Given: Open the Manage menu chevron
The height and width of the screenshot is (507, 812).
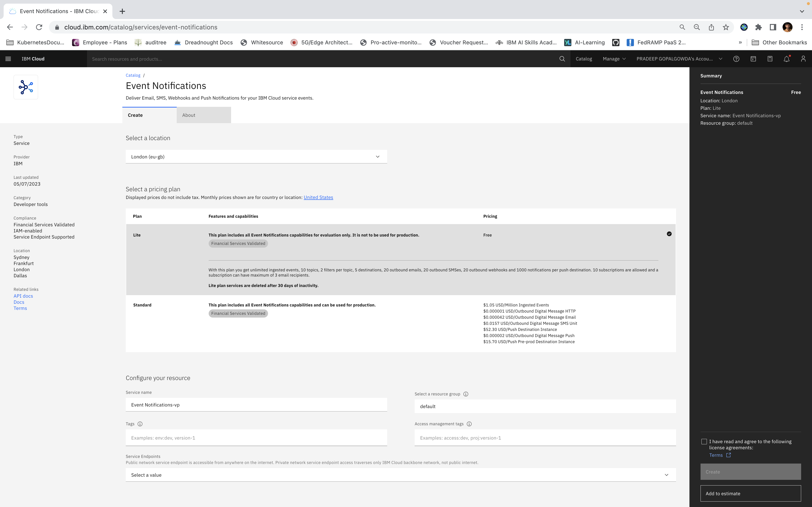Looking at the screenshot, I should click(624, 59).
